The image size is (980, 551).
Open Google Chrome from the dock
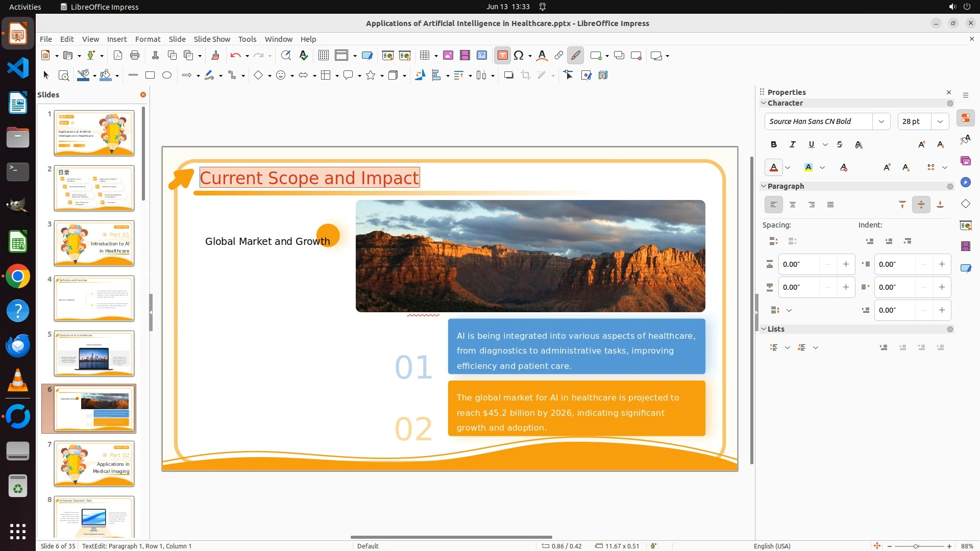18,277
